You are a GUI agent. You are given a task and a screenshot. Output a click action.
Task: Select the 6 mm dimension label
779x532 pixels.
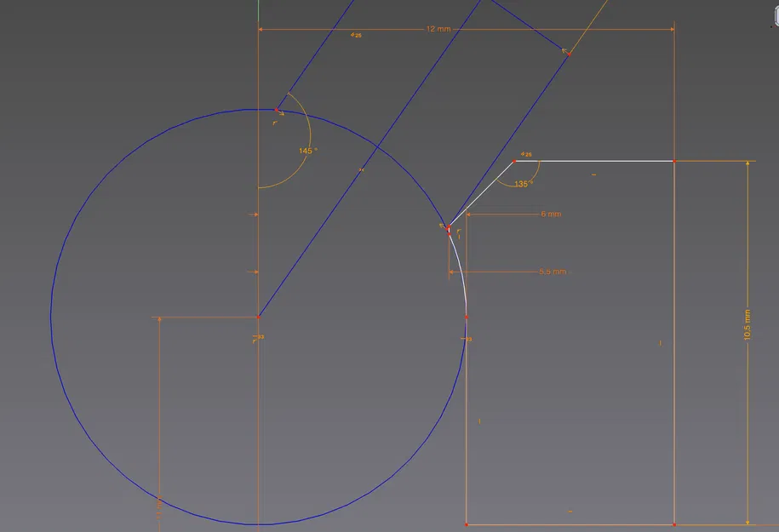pos(551,215)
